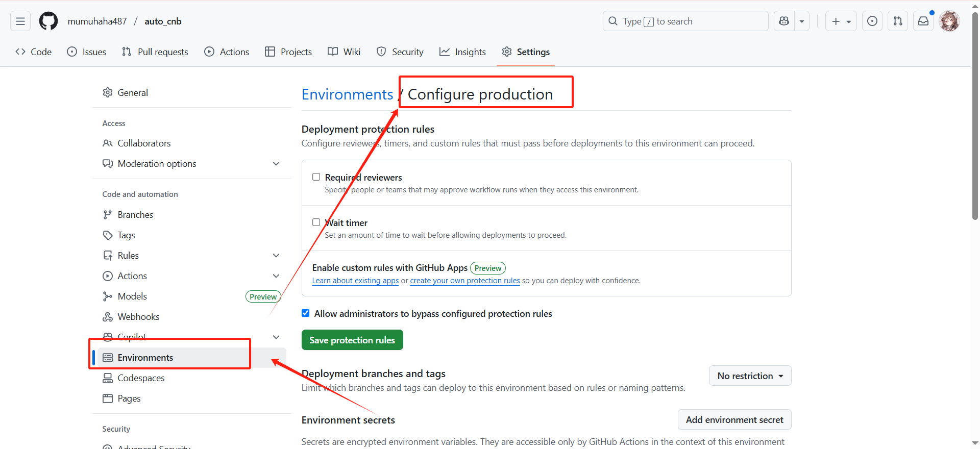Uncheck Allow administrators to bypass rules
The image size is (980, 449).
point(306,313)
